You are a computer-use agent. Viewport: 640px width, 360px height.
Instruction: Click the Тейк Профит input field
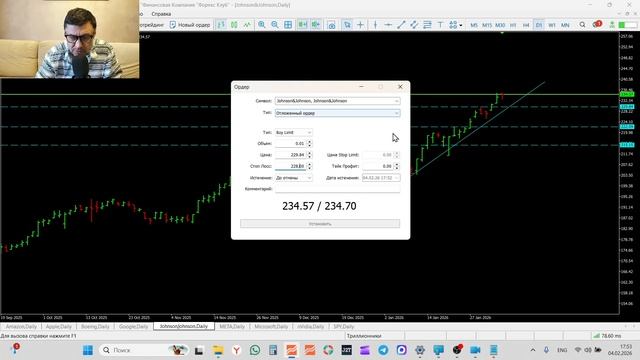point(378,166)
